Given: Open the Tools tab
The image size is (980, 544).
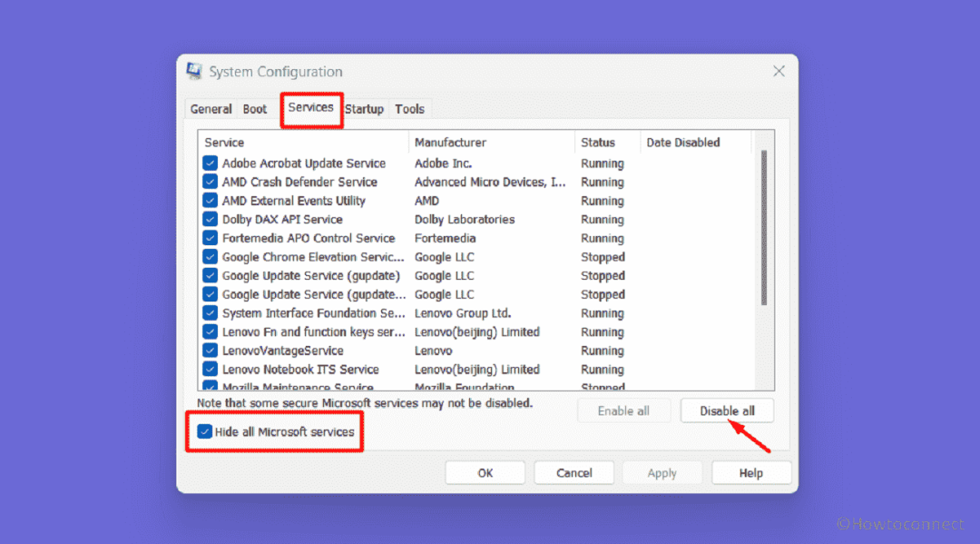Looking at the screenshot, I should click(x=409, y=109).
